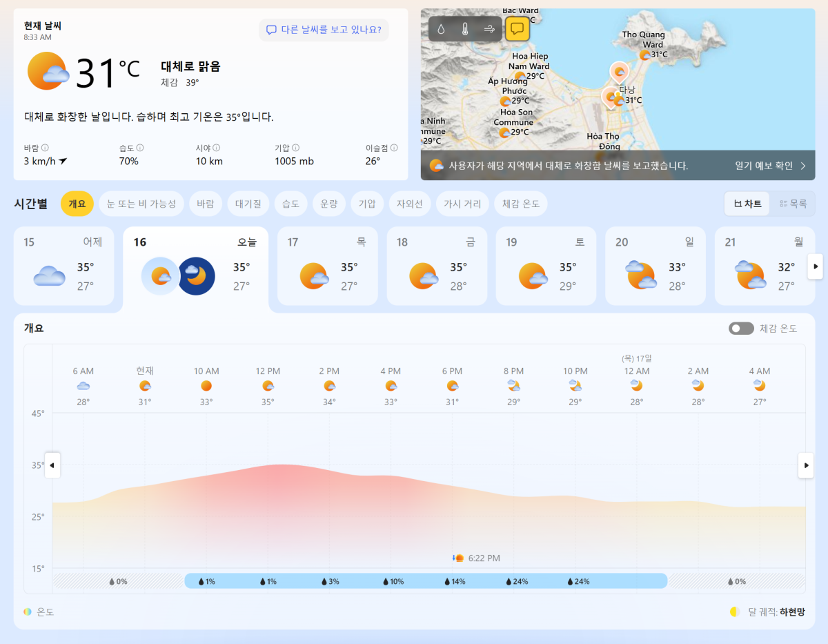Viewport: 828px width, 644px height.
Task: Click the 하현망 moon phase text
Action: point(792,612)
